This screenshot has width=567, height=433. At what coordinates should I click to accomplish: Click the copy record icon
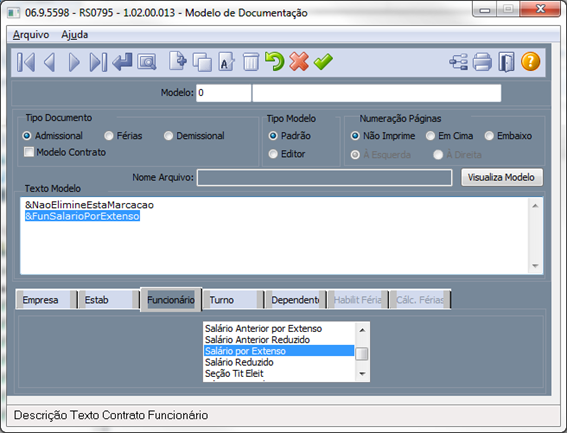pos(202,62)
